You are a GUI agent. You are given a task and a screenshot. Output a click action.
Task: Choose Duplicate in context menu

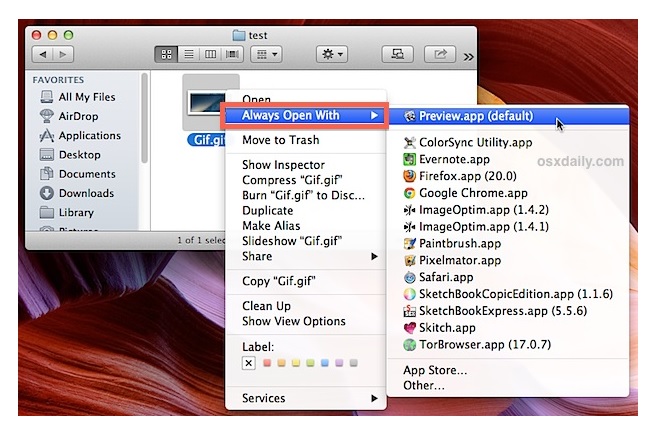(x=306, y=210)
